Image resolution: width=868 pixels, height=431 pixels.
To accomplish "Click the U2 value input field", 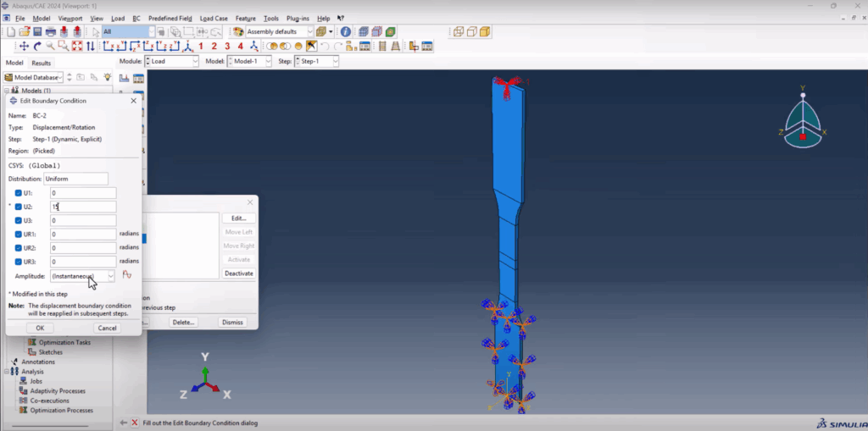I will (83, 207).
